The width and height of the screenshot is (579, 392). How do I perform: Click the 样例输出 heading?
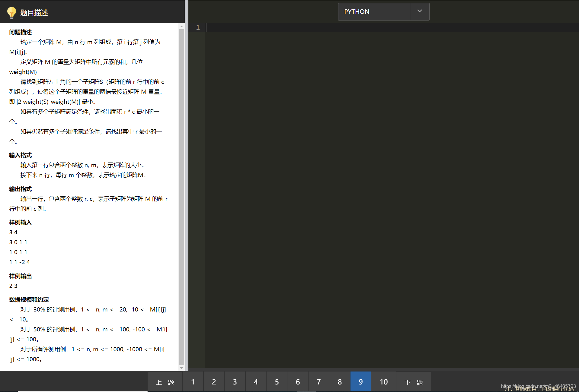[21, 276]
